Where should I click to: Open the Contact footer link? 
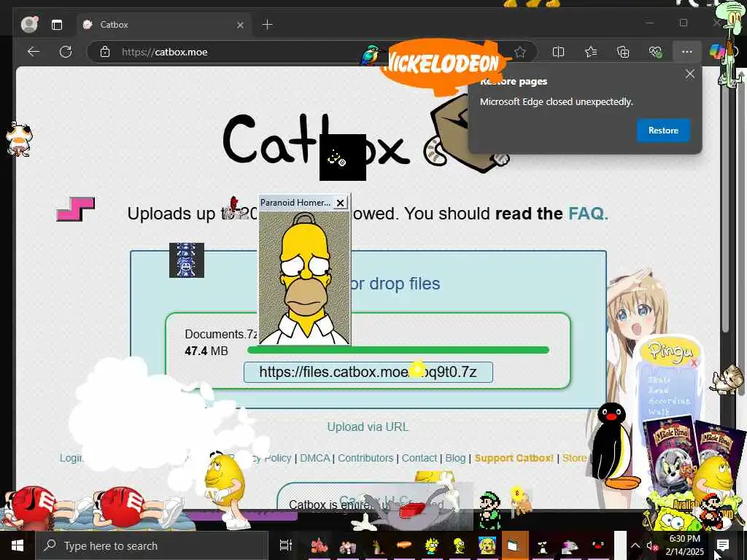pyautogui.click(x=419, y=458)
